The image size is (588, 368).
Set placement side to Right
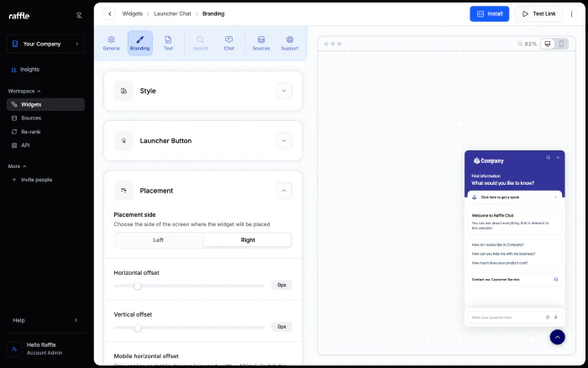pyautogui.click(x=248, y=240)
